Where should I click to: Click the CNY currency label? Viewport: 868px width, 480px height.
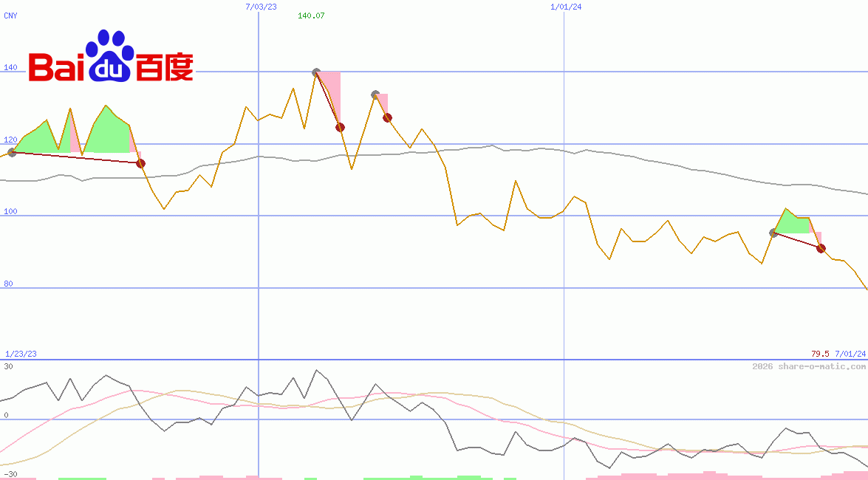pyautogui.click(x=10, y=16)
